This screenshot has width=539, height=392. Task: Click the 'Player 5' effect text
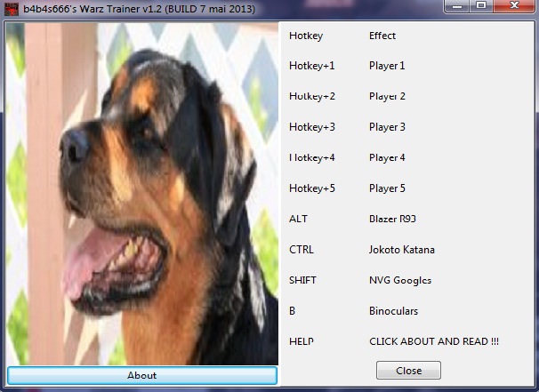[387, 188]
